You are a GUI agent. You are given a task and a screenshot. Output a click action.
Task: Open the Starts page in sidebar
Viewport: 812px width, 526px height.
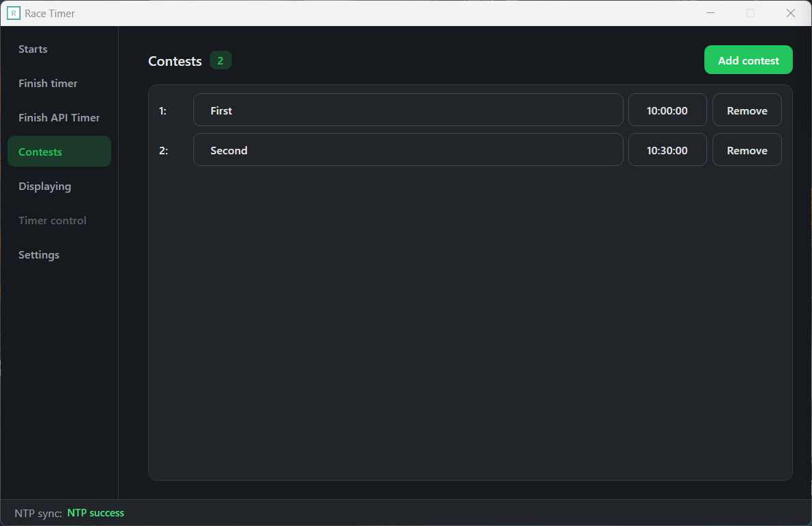tap(59, 49)
